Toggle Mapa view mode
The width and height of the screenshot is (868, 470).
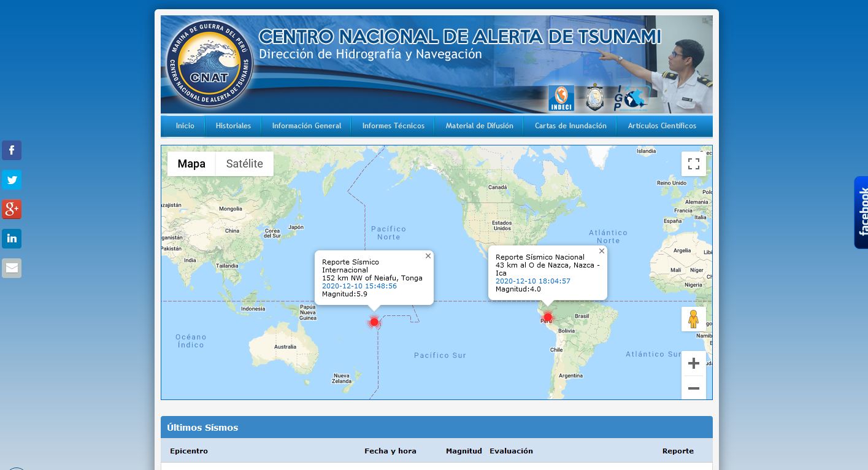191,164
